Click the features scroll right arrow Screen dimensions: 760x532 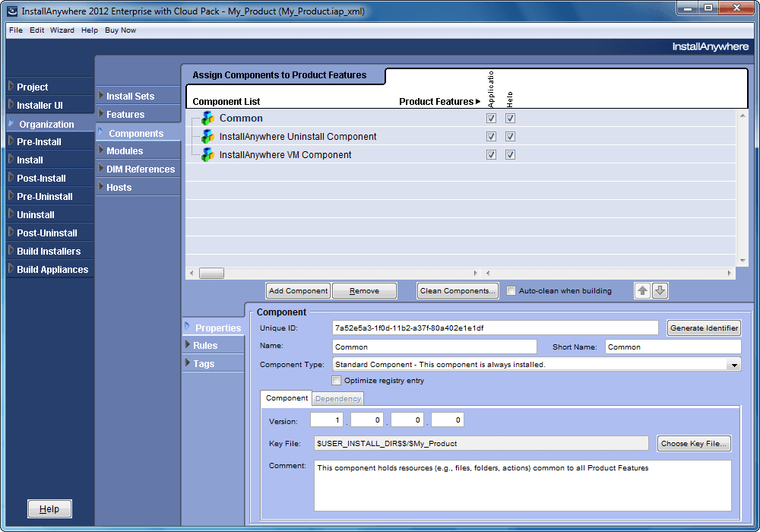click(x=730, y=274)
